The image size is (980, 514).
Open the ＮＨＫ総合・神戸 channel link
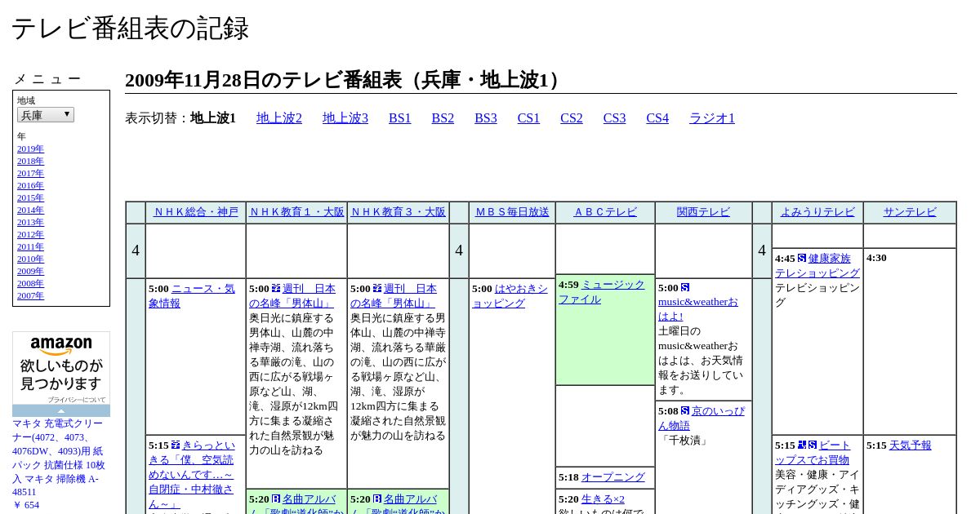196,212
